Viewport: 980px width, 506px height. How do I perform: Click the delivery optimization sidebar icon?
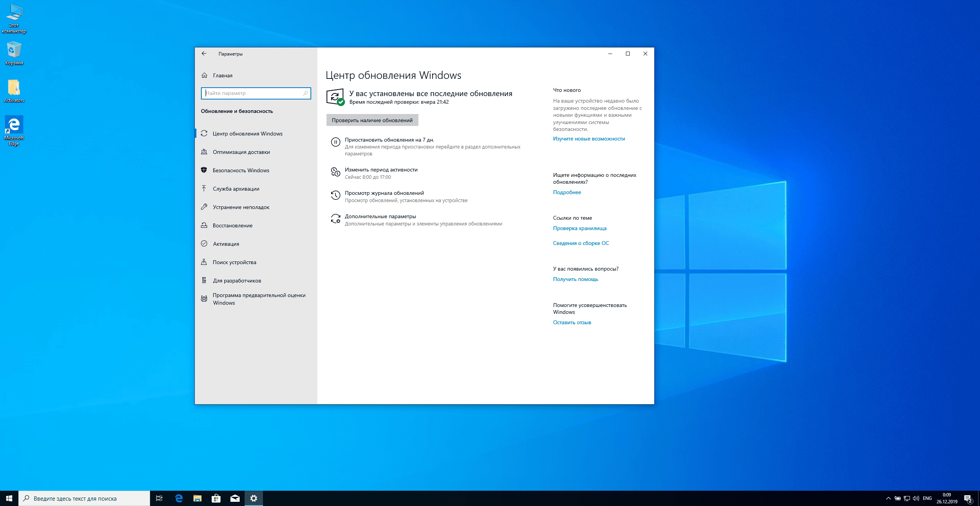pos(204,152)
